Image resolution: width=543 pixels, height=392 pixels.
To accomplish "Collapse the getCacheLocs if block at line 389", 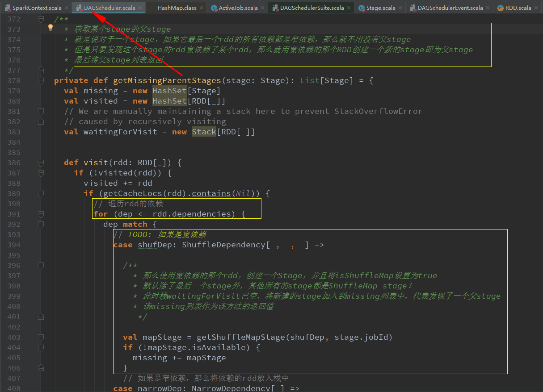I will (x=41, y=193).
